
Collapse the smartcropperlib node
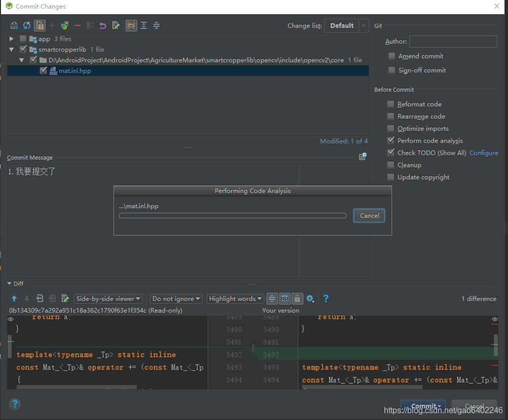point(12,50)
